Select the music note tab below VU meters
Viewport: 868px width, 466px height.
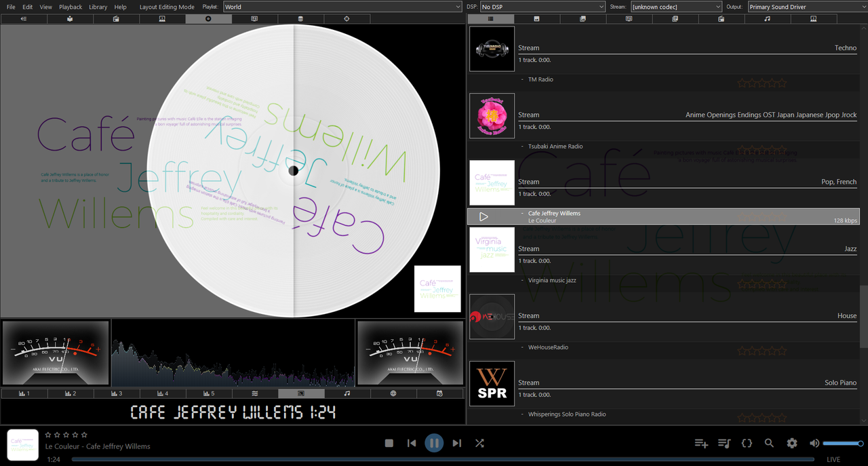coord(347,393)
